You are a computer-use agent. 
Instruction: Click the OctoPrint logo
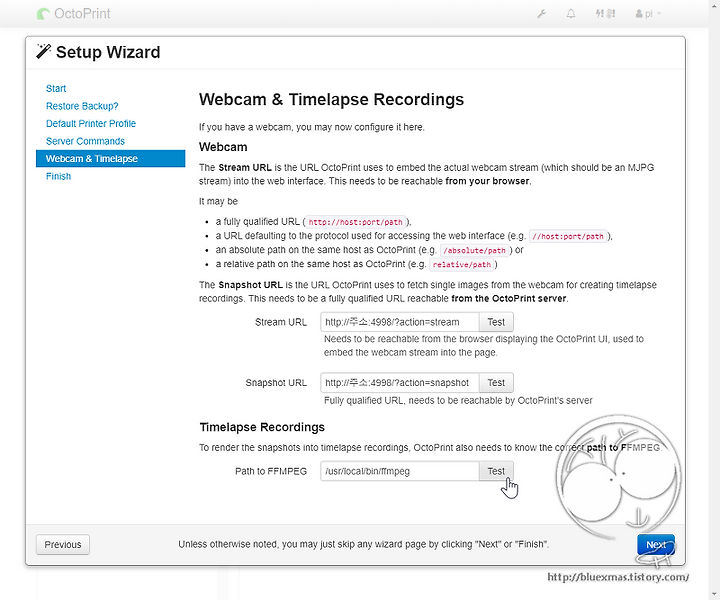pos(73,14)
